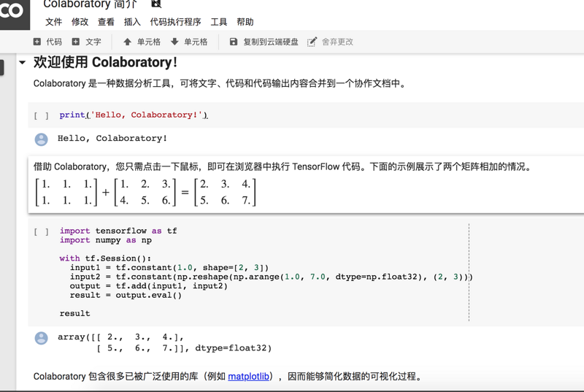The width and height of the screenshot is (584, 392).
Task: Click the 'import tensorflow as tf' line
Action: (118, 231)
